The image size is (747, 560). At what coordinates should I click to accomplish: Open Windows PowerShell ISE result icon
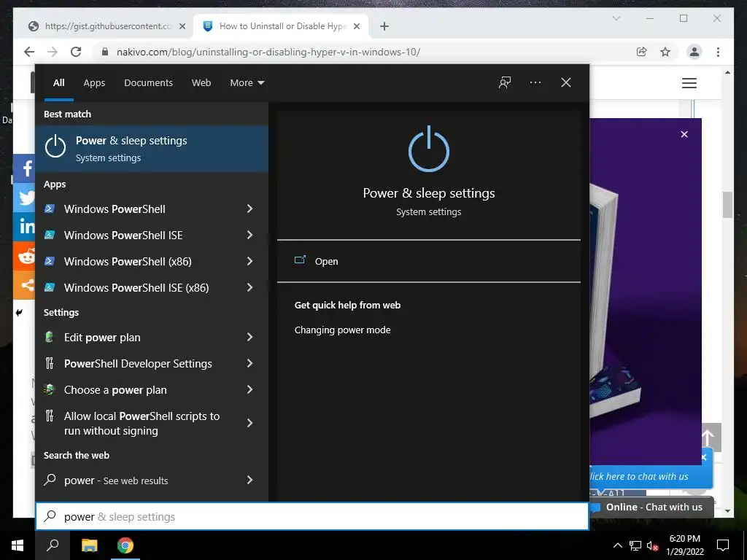click(x=50, y=235)
